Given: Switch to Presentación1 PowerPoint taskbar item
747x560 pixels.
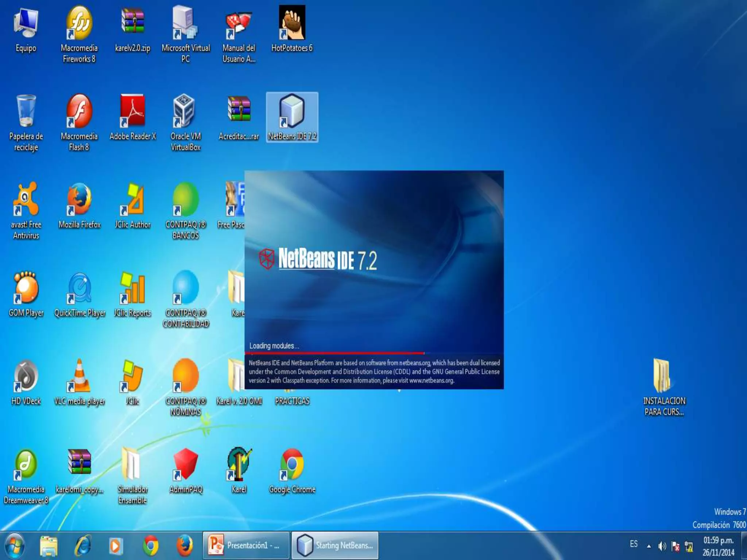Looking at the screenshot, I should pyautogui.click(x=246, y=545).
